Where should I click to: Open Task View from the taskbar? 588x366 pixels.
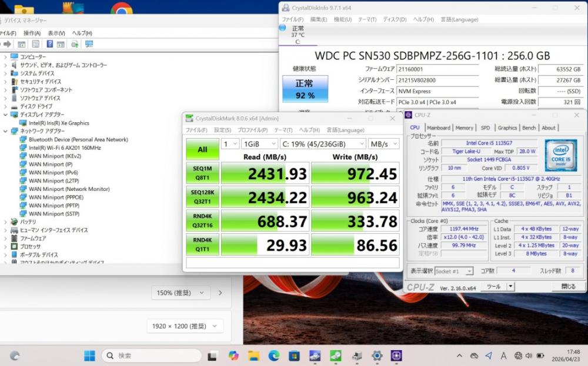click(x=212, y=355)
